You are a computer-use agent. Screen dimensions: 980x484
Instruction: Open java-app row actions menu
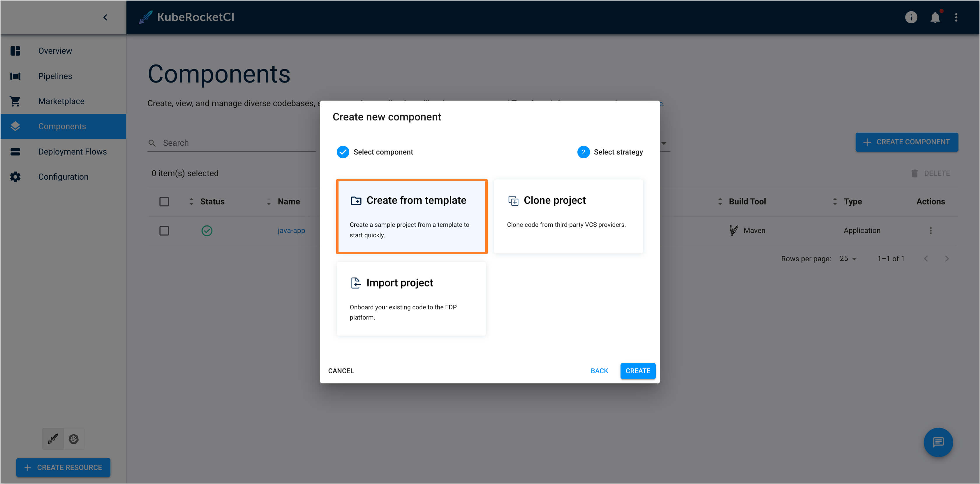(930, 230)
